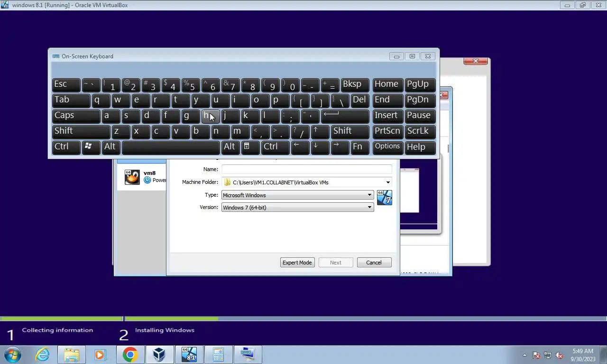Toggle the Fn key

pyautogui.click(x=360, y=147)
